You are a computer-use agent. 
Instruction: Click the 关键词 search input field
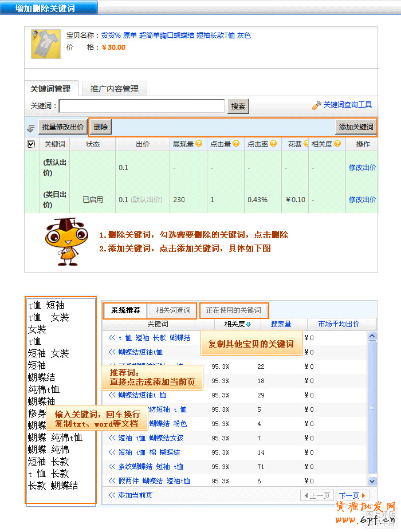[x=141, y=106]
